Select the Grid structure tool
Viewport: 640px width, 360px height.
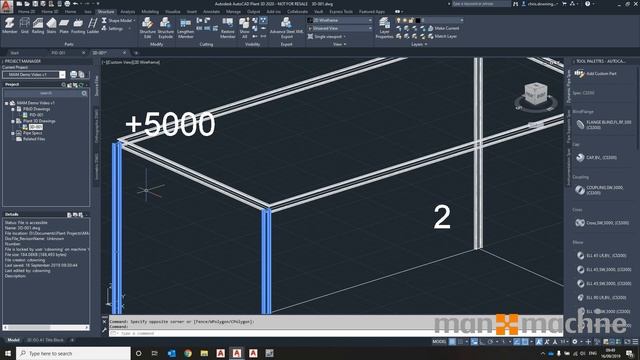pos(24,25)
